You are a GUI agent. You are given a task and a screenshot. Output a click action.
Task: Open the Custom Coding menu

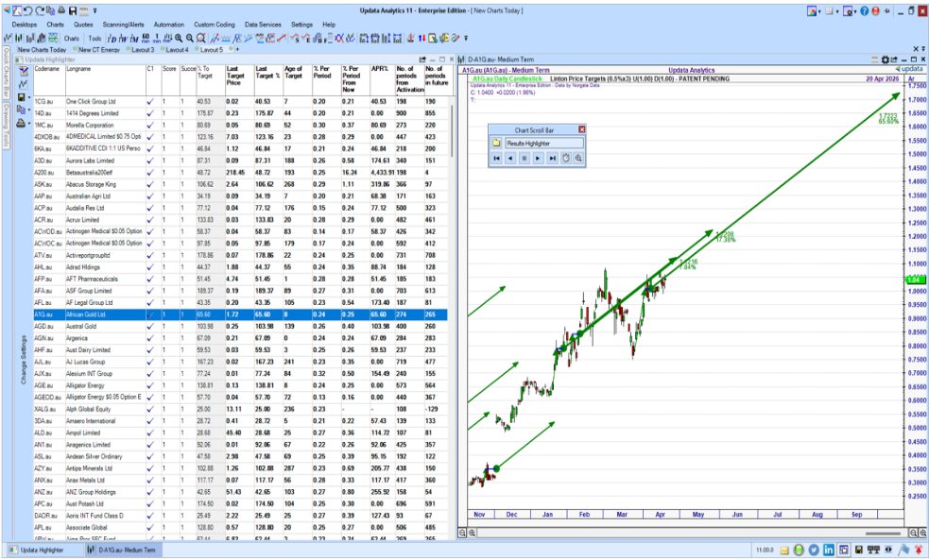215,25
